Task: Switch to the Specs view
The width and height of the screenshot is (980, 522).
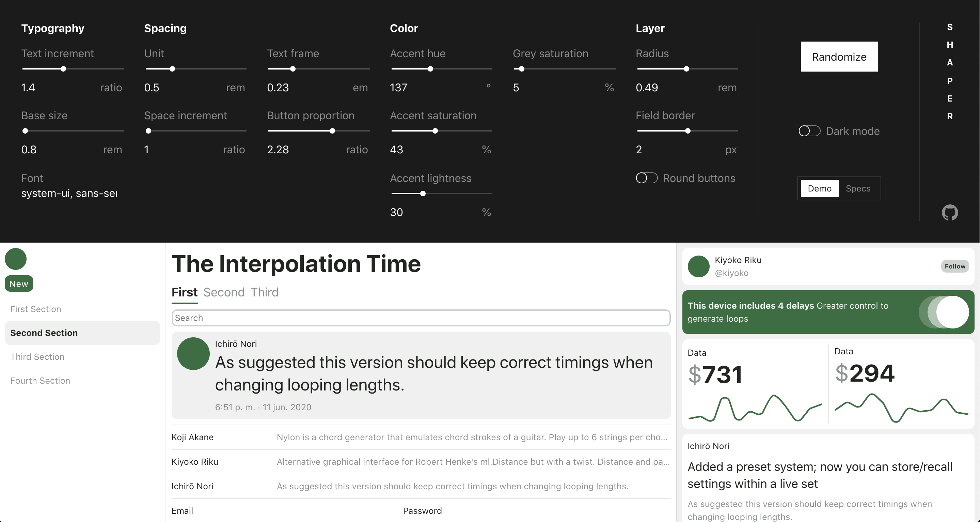Action: tap(858, 188)
